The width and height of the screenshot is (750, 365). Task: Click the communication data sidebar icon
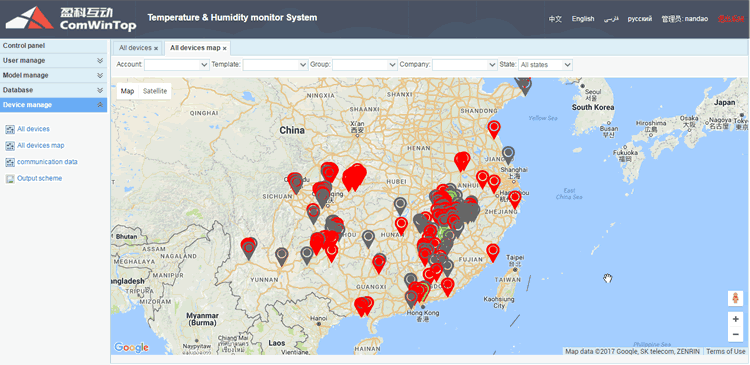(10, 162)
